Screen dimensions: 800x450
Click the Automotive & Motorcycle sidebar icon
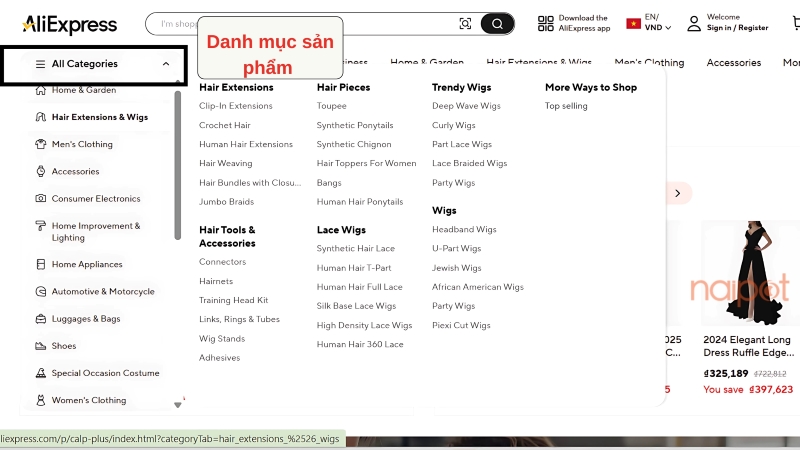[41, 292]
